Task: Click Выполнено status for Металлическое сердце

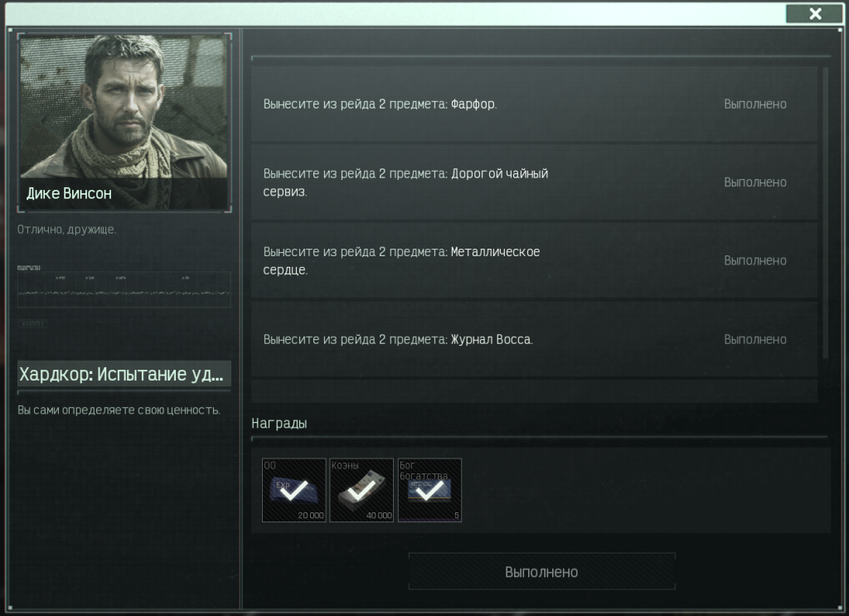Action: 754,260
